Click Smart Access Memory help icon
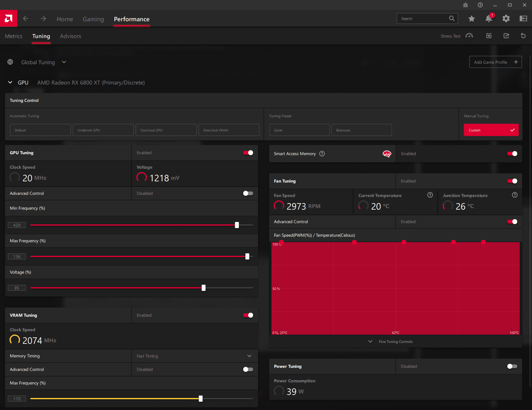The height and width of the screenshot is (410, 532). coord(322,154)
